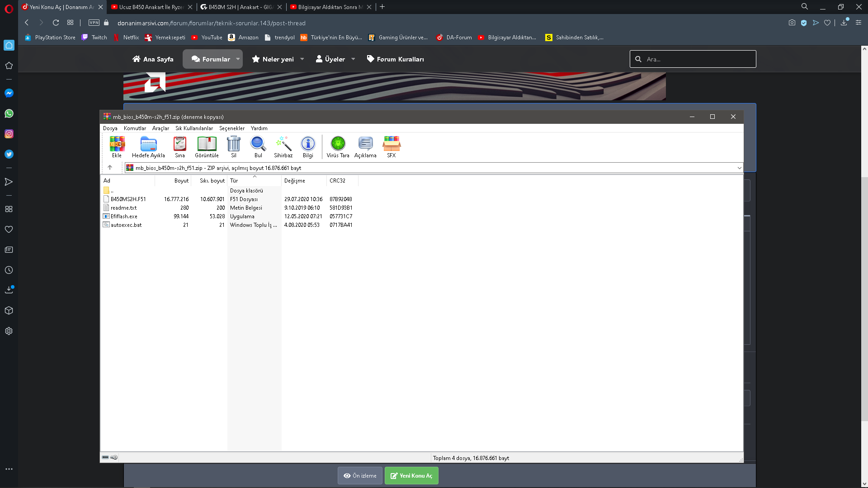Viewport: 868px width, 488px height.
Task: Click the browser page vertical scrollbar
Action: (x=864, y=298)
